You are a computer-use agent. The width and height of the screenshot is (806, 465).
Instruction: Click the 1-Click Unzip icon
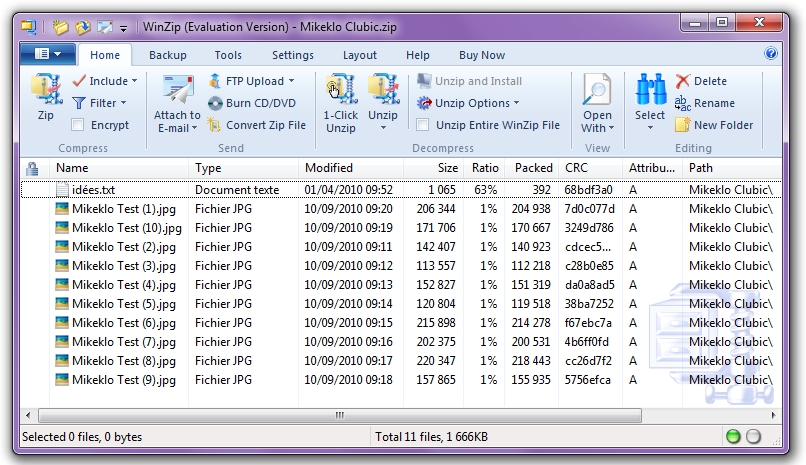(x=340, y=91)
